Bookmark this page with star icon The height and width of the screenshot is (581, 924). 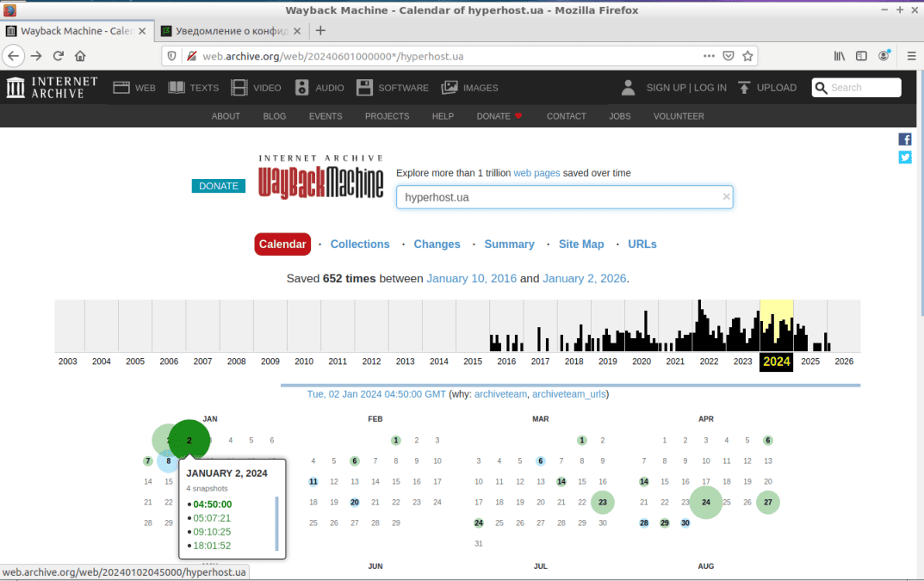pyautogui.click(x=748, y=56)
